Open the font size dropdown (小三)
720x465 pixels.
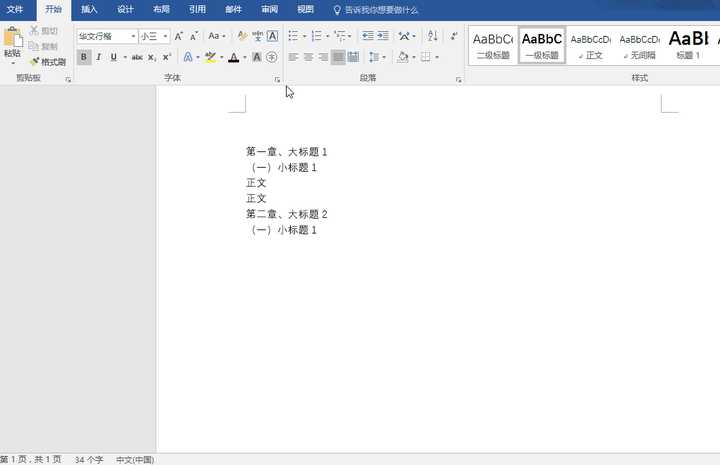click(x=165, y=36)
